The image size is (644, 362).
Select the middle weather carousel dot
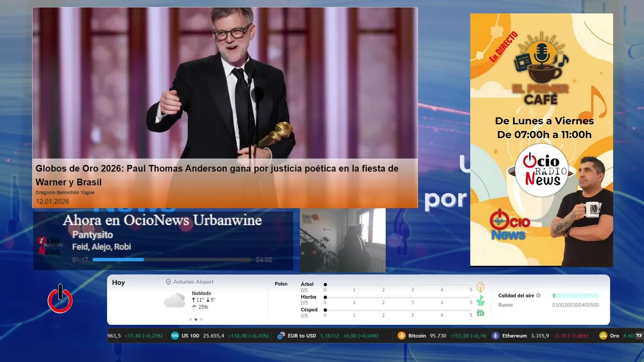pos(196,319)
